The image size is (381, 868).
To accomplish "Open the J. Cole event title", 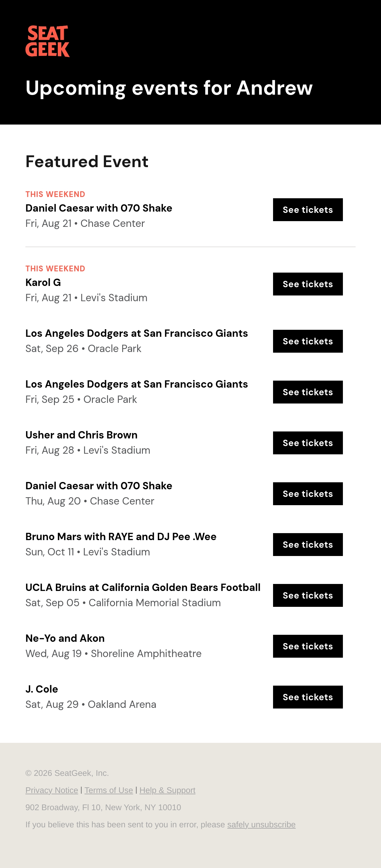I will 42,689.
